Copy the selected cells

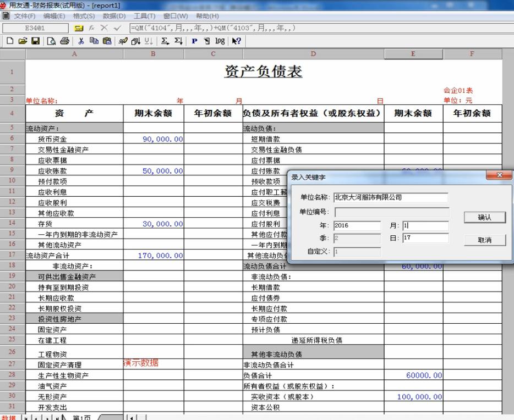(x=93, y=40)
